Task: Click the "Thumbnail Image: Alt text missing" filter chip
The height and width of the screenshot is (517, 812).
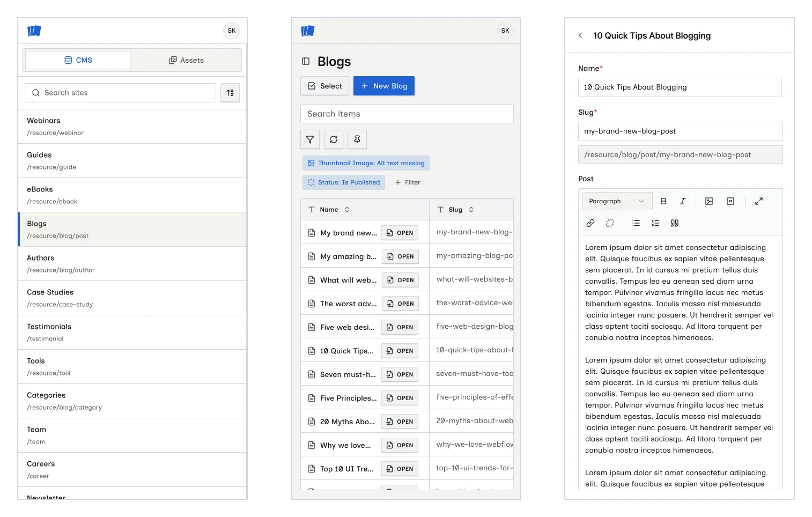Action: tap(366, 163)
